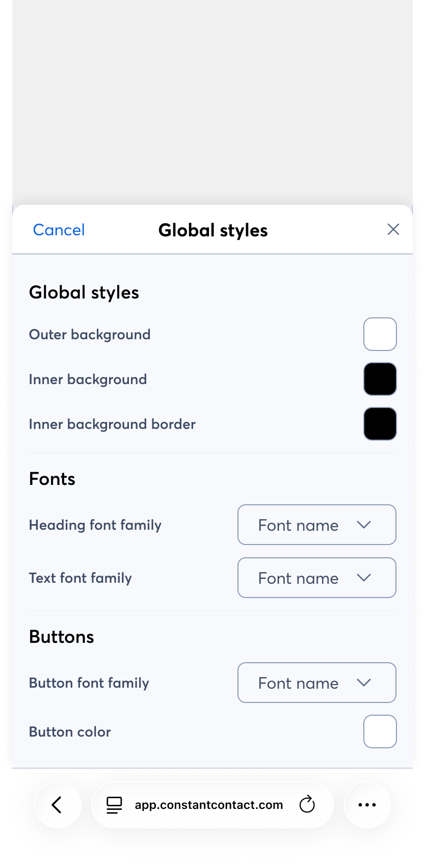Reload the page with the refresh icon
425x868 pixels.
307,805
